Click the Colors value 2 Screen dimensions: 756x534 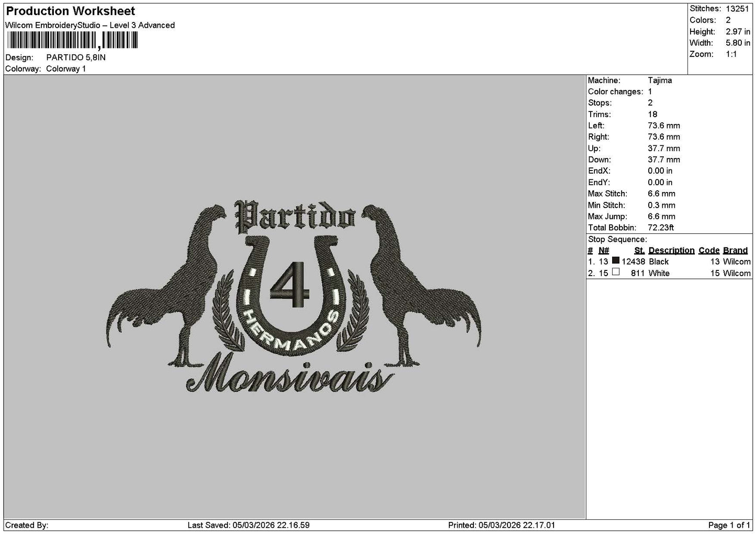coord(728,20)
